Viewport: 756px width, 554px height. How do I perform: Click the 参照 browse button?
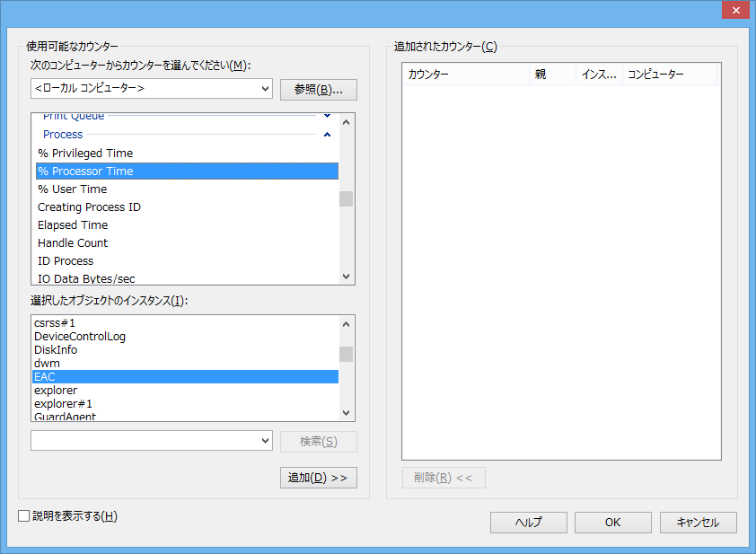319,90
